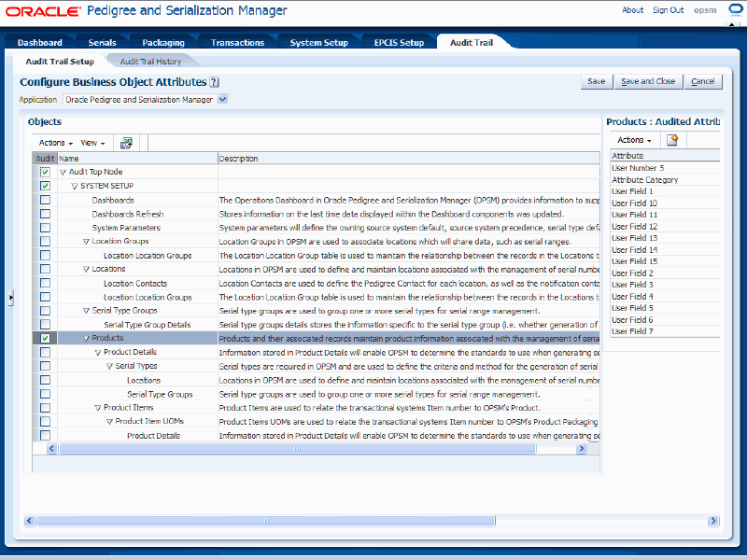Viewport: 747px width, 560px height.
Task: Open the Objects Actions menu
Action: click(55, 143)
